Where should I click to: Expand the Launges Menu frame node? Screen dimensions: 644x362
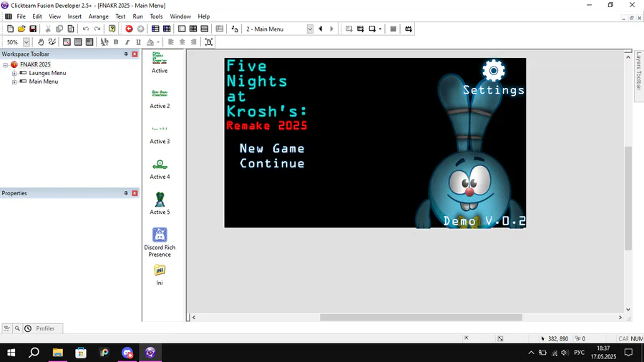14,74
